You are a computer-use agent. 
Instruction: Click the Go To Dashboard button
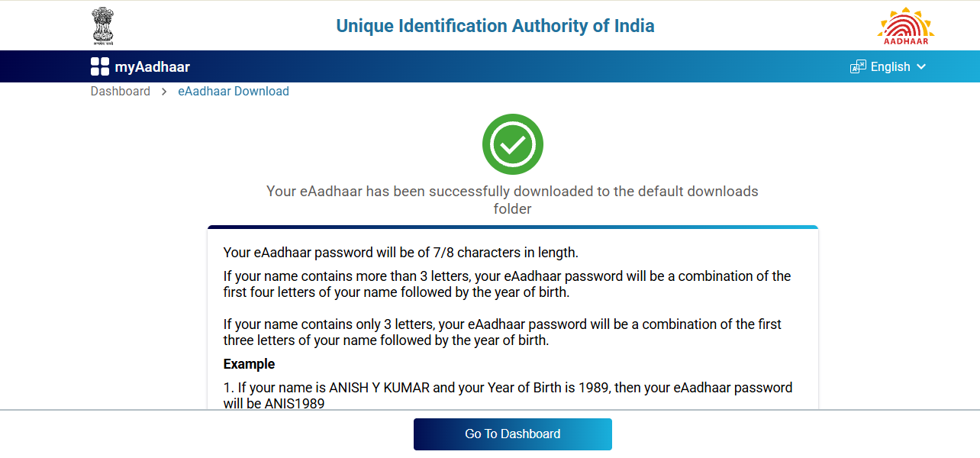(512, 434)
